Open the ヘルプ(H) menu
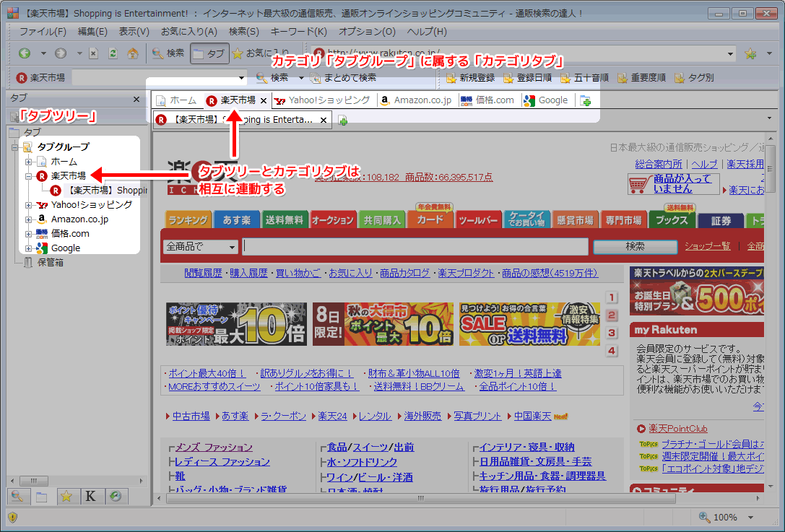The height and width of the screenshot is (532, 785). (x=427, y=32)
